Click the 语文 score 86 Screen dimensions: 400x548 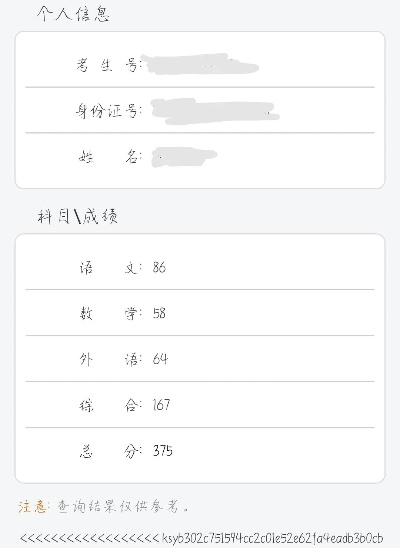pyautogui.click(x=159, y=267)
